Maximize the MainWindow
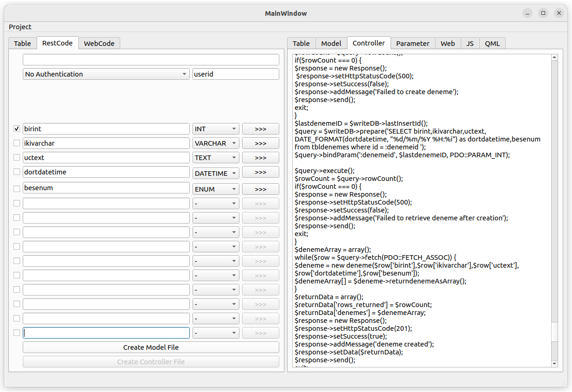The image size is (572, 392). pos(543,13)
